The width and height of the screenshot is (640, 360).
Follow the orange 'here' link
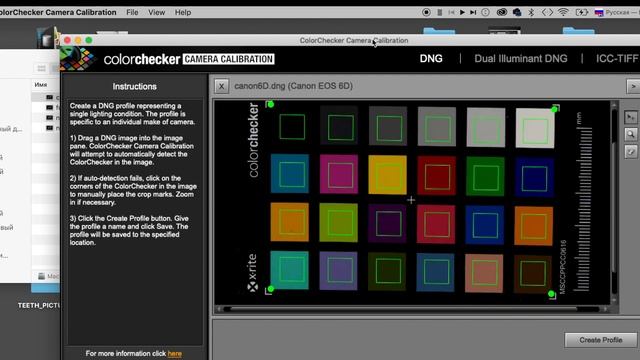pyautogui.click(x=175, y=354)
